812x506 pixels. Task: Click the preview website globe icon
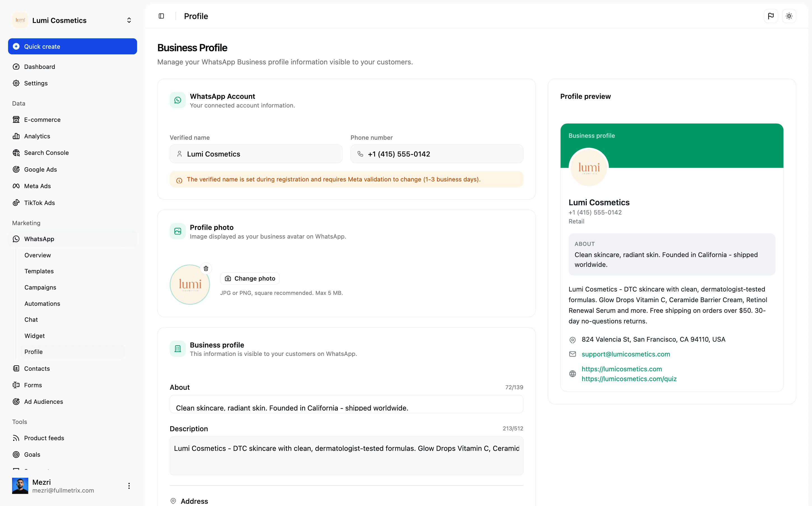(573, 374)
